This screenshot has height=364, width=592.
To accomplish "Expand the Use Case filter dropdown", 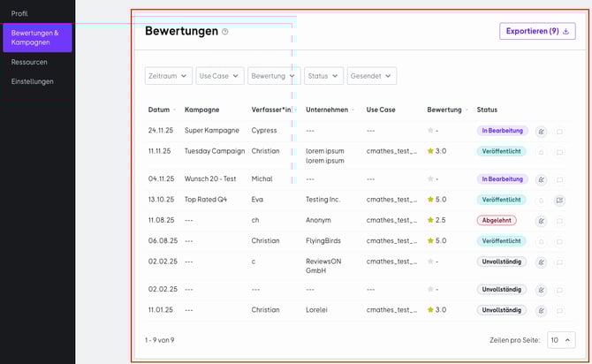I will tap(219, 76).
